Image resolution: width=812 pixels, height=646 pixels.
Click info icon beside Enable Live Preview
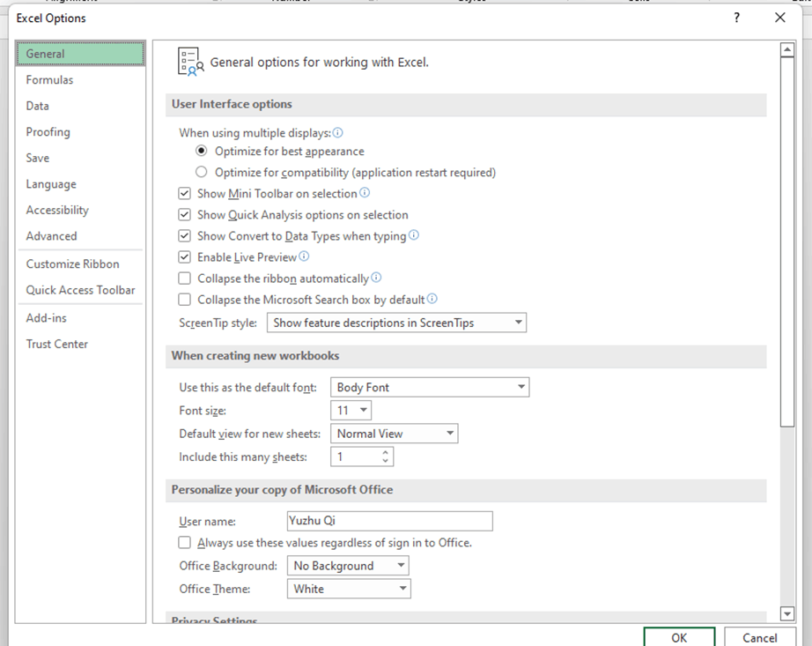304,256
